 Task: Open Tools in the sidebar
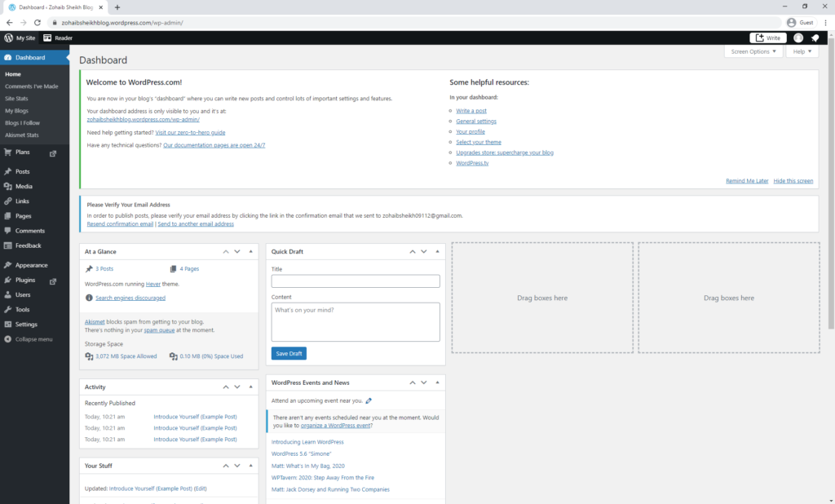point(22,310)
